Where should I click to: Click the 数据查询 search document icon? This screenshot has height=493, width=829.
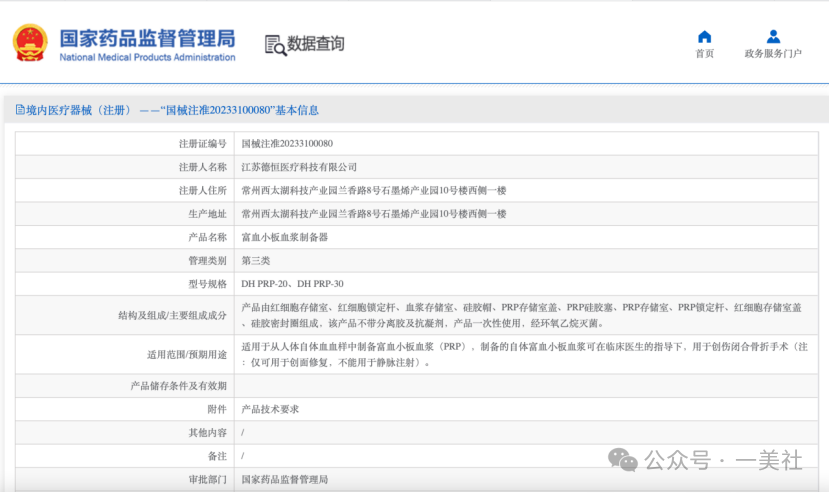pos(275,45)
